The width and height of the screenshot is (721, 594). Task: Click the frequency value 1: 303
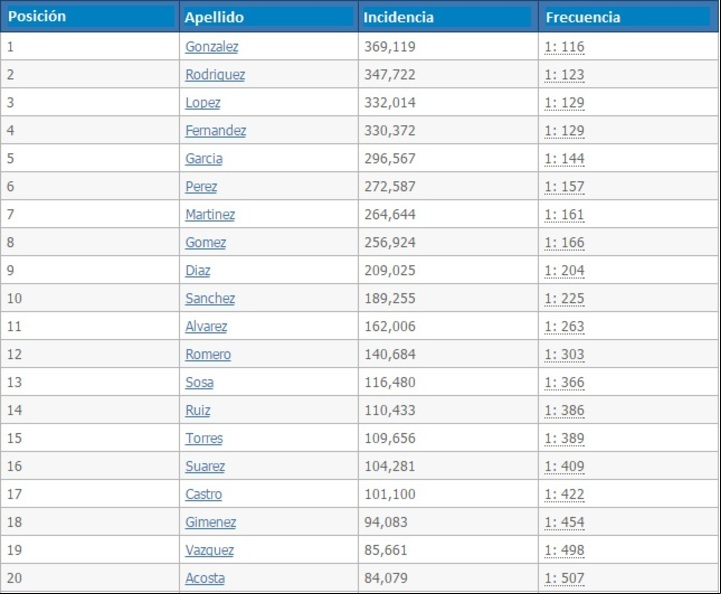[564, 354]
